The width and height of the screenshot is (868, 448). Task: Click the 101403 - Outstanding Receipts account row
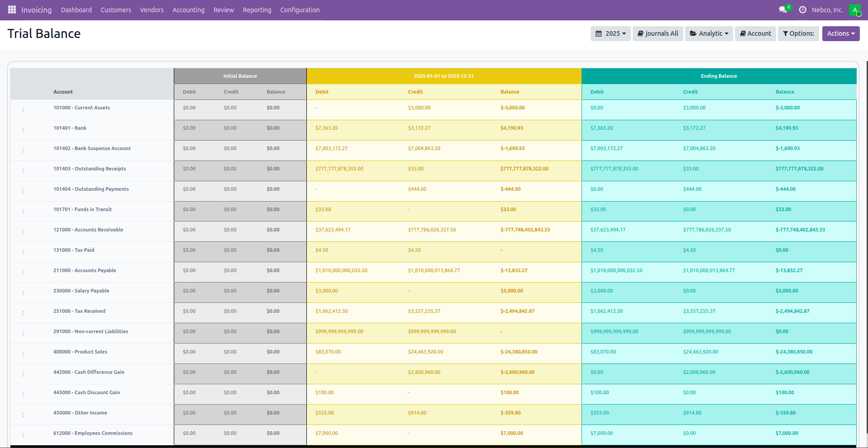click(90, 169)
